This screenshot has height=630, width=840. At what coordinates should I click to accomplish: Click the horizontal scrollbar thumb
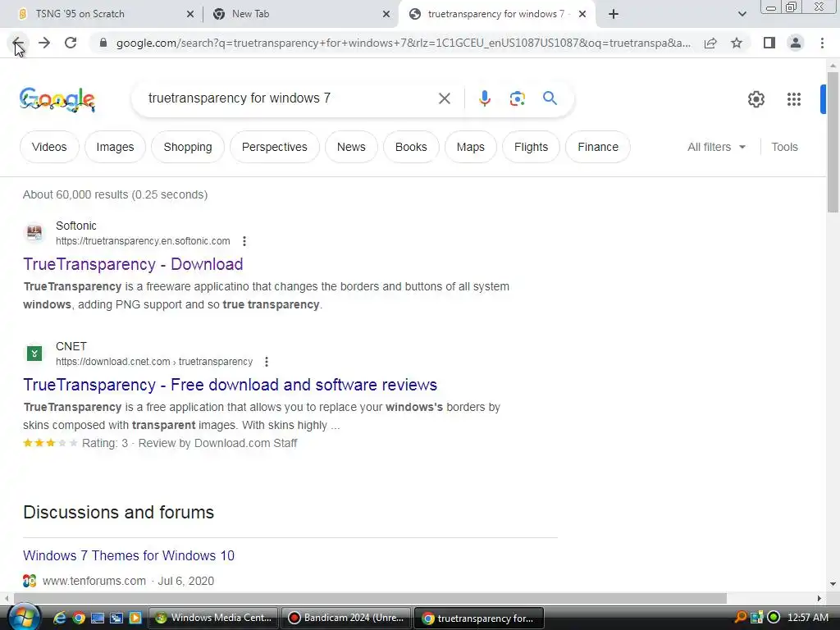(370, 598)
